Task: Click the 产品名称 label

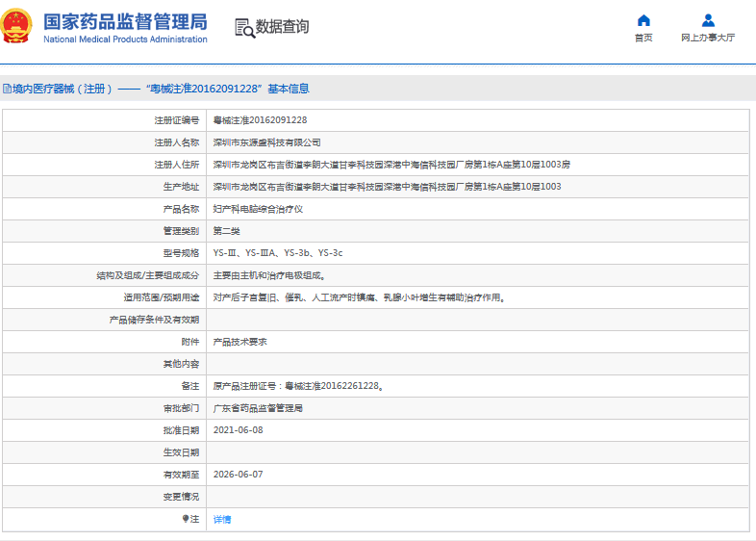Action: [181, 209]
